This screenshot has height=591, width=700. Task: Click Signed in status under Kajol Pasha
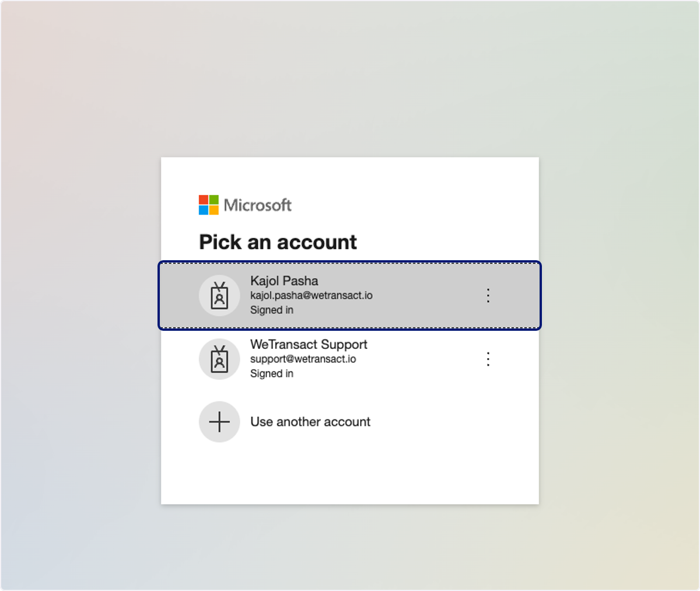click(272, 310)
